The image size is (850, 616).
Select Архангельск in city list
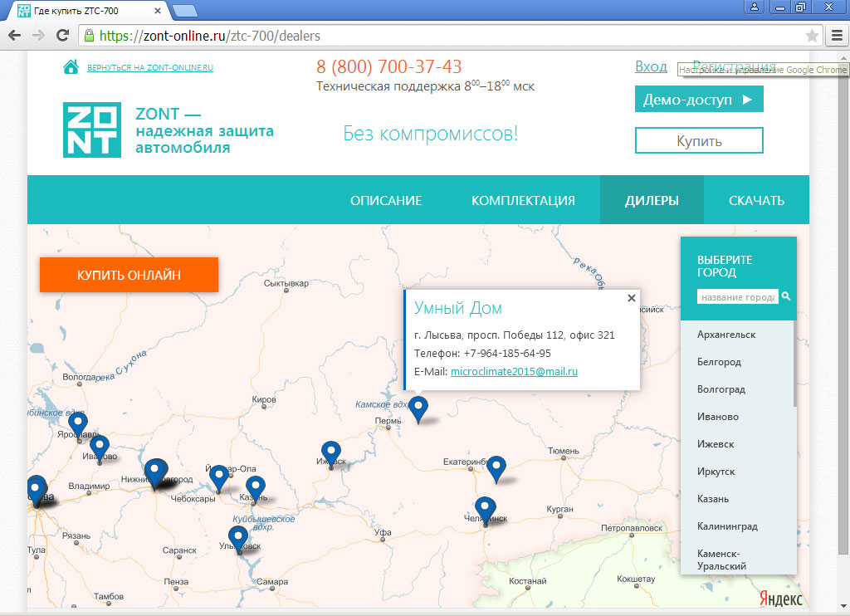[726, 335]
